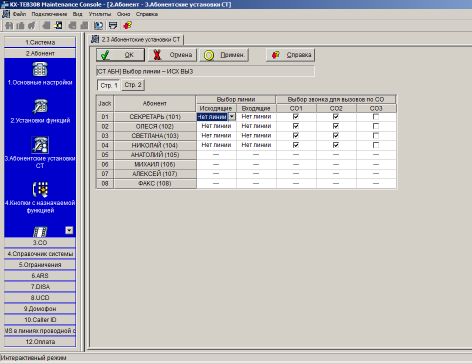Expand 5.Ограничения sidebar section

point(40,265)
